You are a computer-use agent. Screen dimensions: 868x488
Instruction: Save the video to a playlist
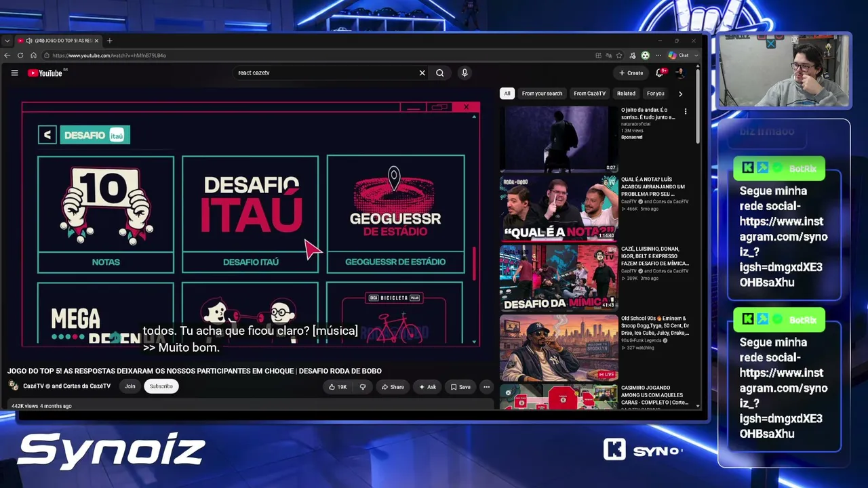pyautogui.click(x=460, y=387)
